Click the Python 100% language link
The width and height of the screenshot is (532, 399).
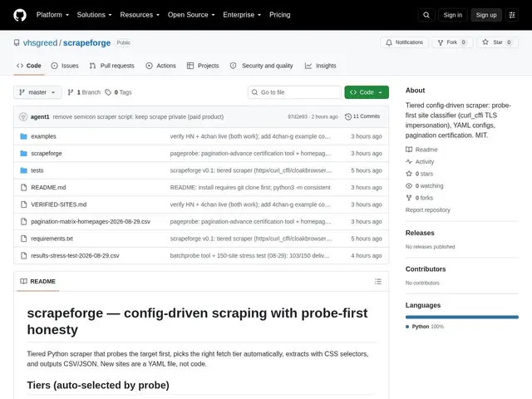(425, 327)
